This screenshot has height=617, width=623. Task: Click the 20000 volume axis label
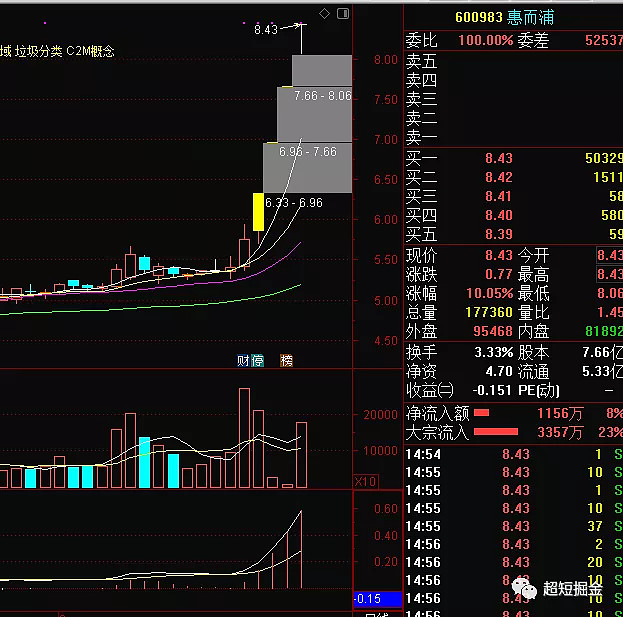coord(380,415)
